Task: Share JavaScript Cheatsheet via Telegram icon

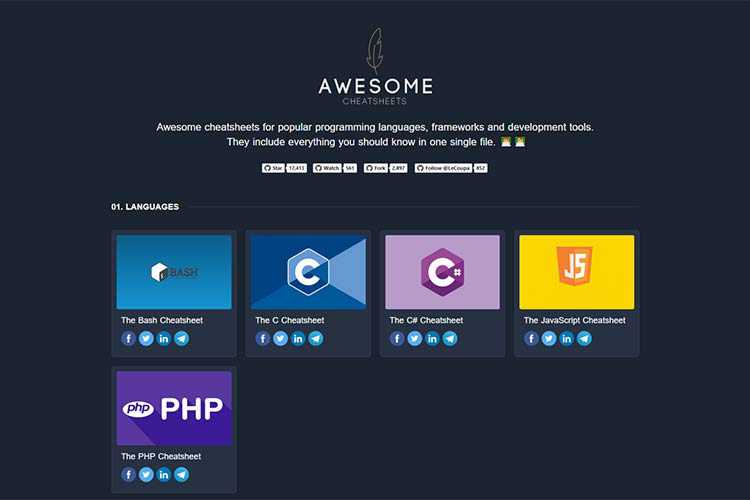Action: (584, 339)
